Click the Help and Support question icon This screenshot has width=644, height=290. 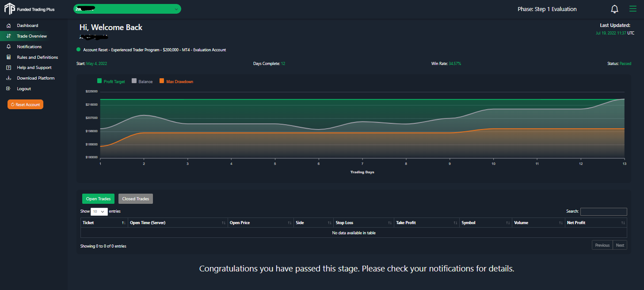[x=8, y=68]
